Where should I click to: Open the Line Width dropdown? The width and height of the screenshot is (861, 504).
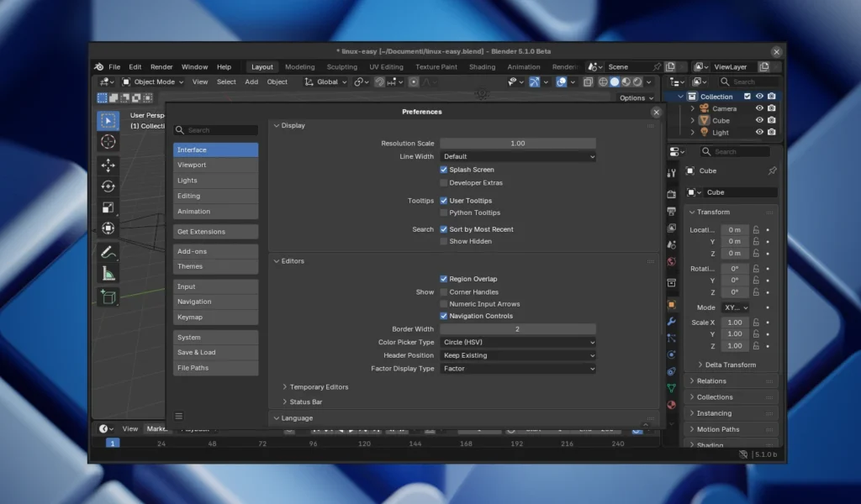(x=517, y=156)
